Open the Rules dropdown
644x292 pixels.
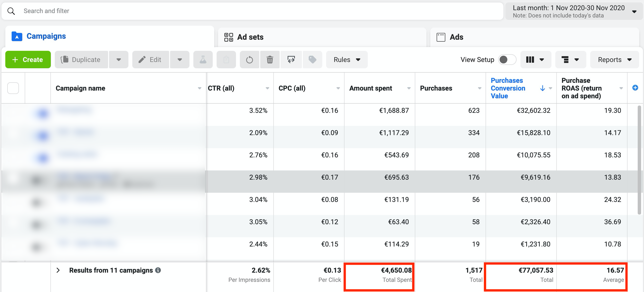coord(346,60)
